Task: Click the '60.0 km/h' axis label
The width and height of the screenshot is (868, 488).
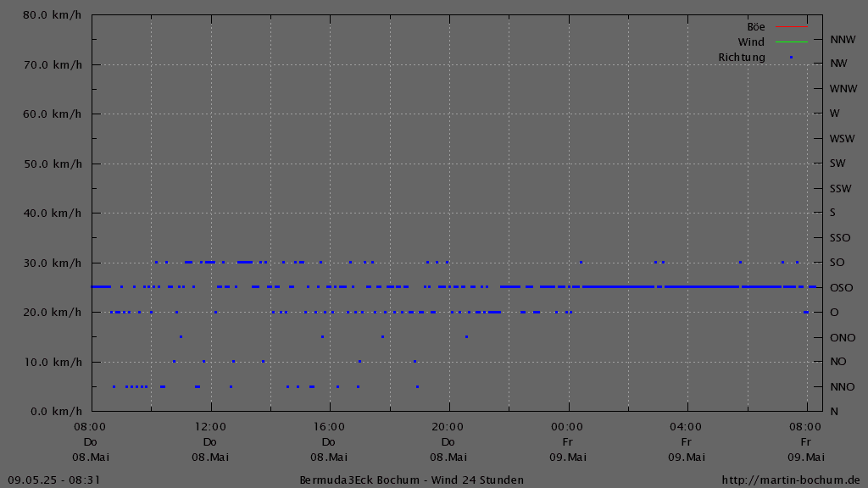Action: (52, 114)
